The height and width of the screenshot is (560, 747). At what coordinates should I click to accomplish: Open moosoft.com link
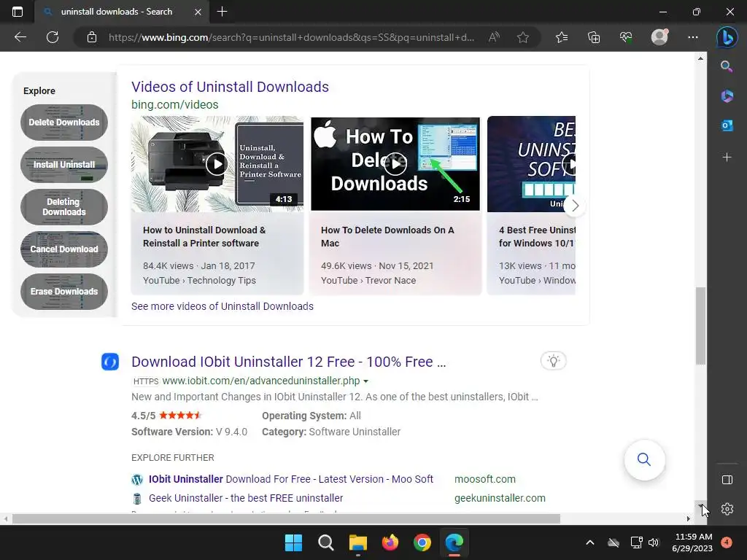(x=485, y=479)
